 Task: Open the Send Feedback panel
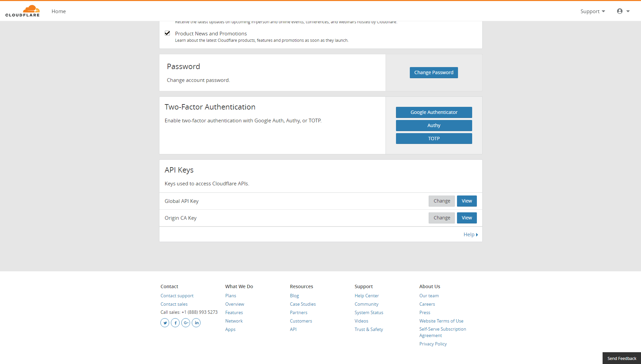(x=622, y=358)
